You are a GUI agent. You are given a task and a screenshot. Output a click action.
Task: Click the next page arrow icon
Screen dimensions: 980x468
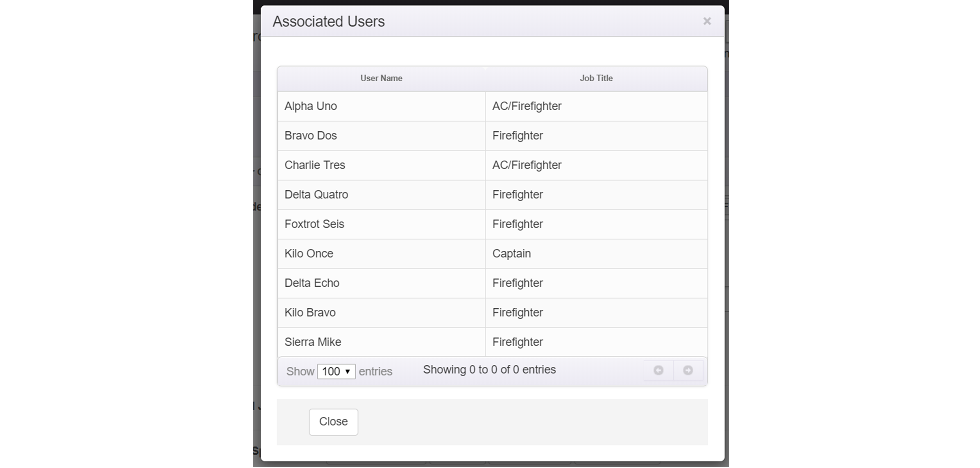coord(688,370)
